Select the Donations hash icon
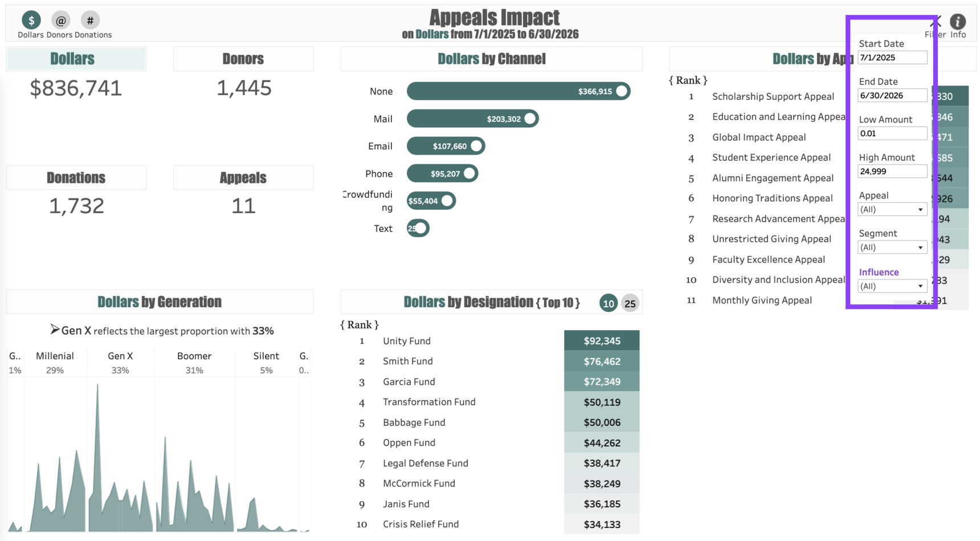980x541 pixels. pyautogui.click(x=90, y=21)
